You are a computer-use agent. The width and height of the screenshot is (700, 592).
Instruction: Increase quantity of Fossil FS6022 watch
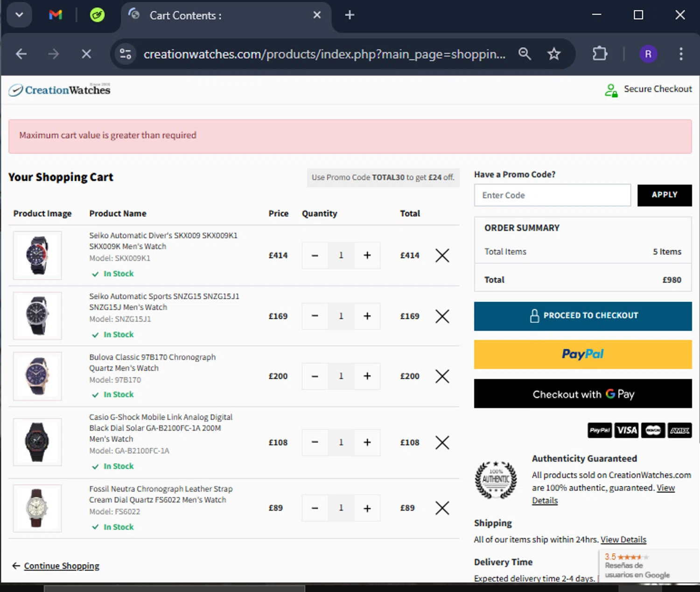pos(367,508)
